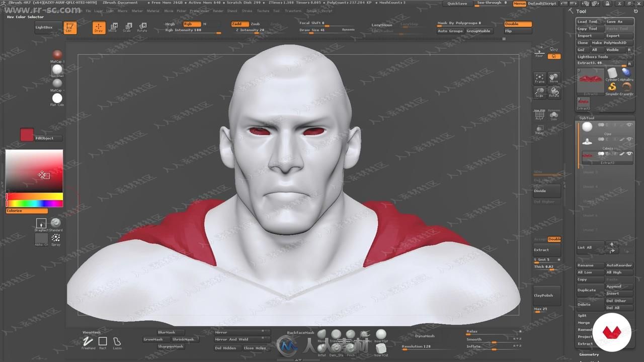The width and height of the screenshot is (644, 362).
Task: Open the Transform menu
Action: pos(293,11)
